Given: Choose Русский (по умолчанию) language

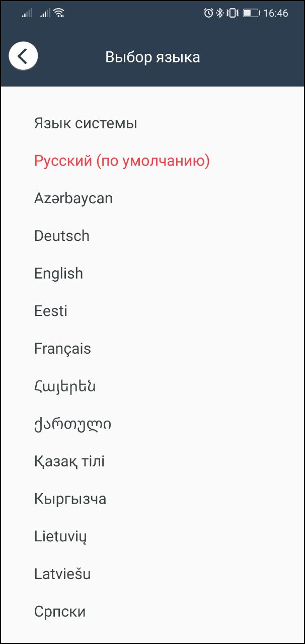Looking at the screenshot, I should pos(122,161).
